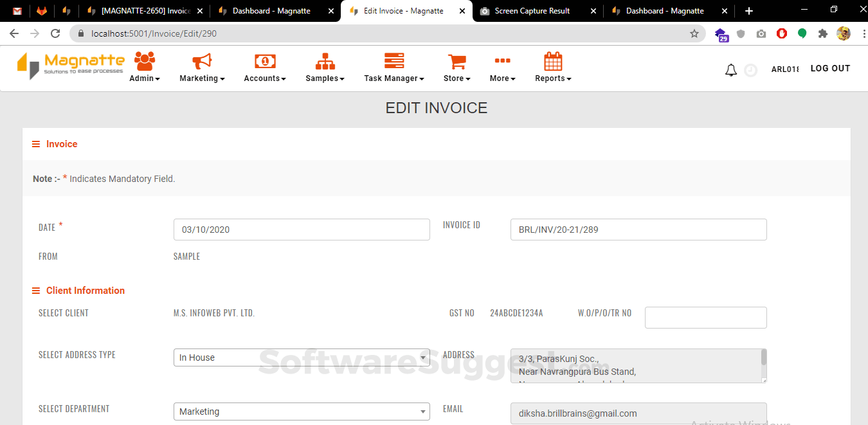Click the Reports calendar icon

(x=553, y=62)
